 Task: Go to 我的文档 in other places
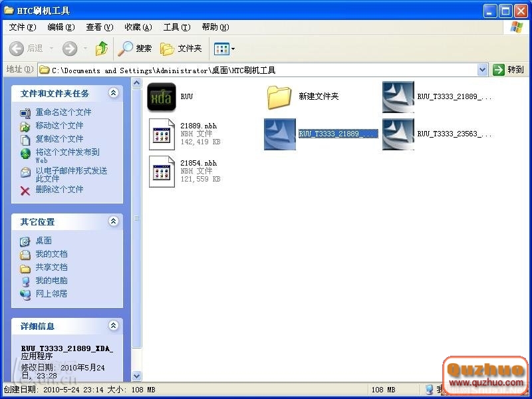(x=52, y=254)
